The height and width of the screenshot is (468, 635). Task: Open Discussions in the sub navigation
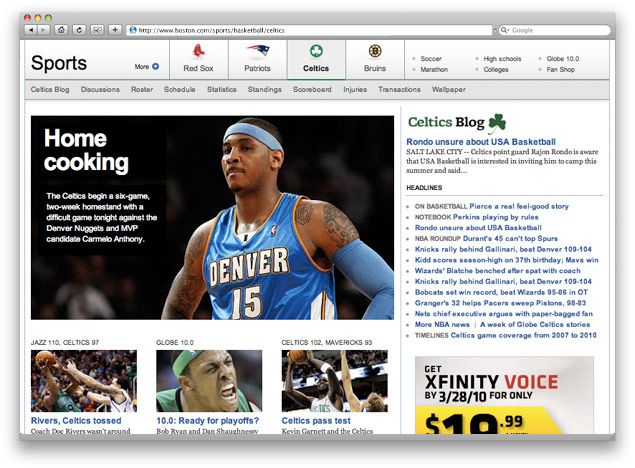coord(100,89)
